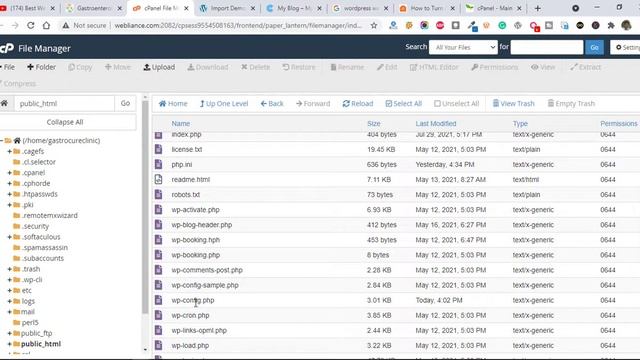Select readme.html file row
This screenshot has width=640, height=360.
pos(396,180)
